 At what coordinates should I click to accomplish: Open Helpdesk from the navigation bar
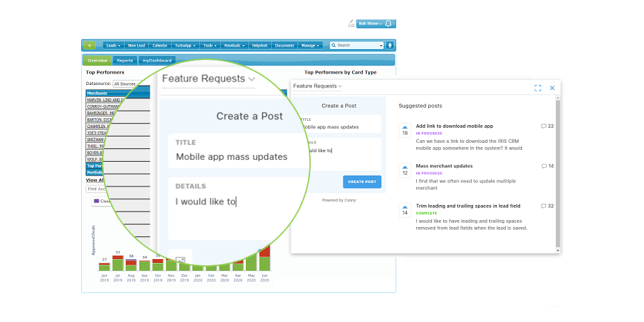(260, 45)
